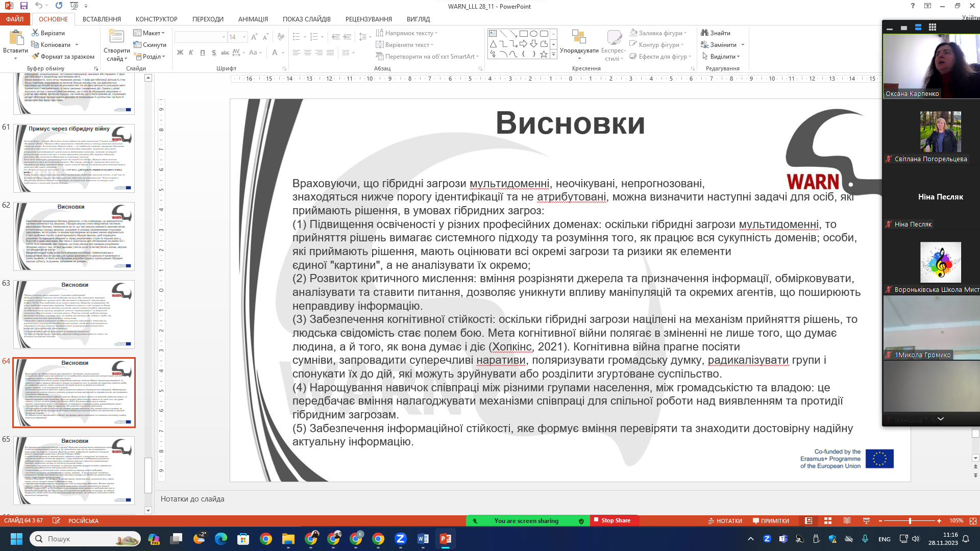Click the Save icon in Quick Access Toolbar
The width and height of the screenshot is (980, 551).
pos(23,6)
